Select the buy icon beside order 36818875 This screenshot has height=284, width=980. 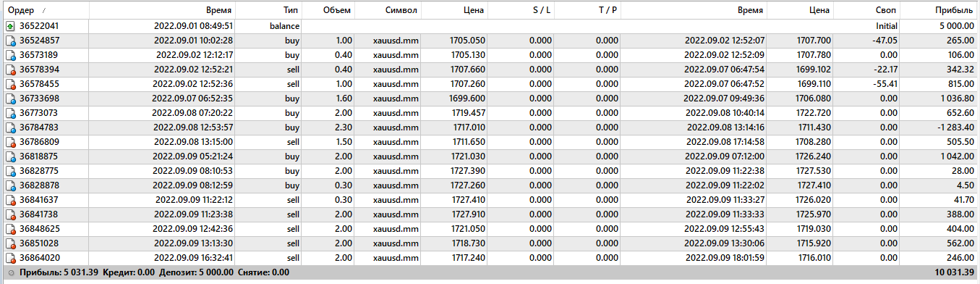[10, 156]
